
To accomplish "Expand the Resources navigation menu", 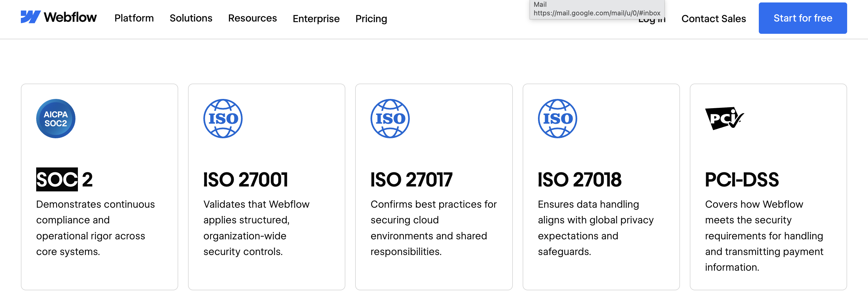I will click(252, 18).
